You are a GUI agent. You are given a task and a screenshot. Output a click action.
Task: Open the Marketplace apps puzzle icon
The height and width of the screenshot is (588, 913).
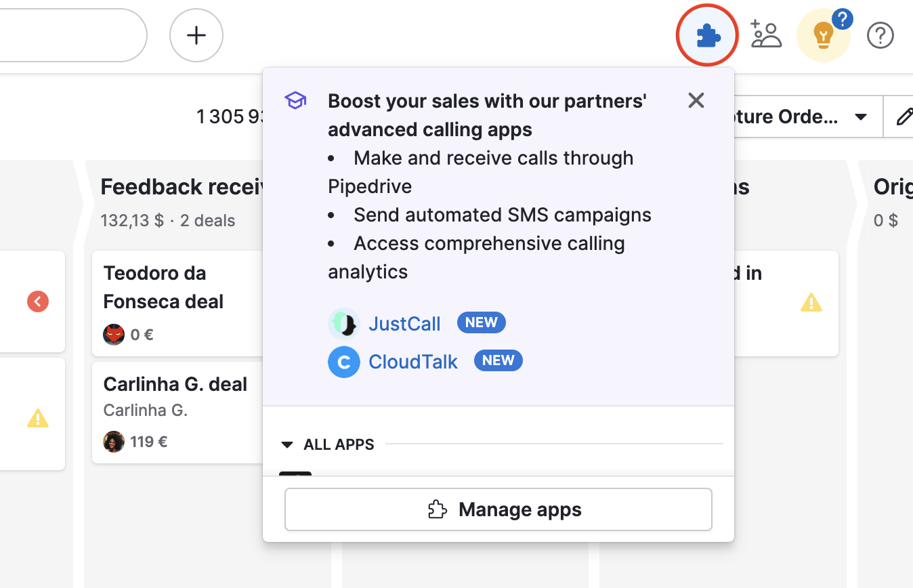[x=706, y=35]
